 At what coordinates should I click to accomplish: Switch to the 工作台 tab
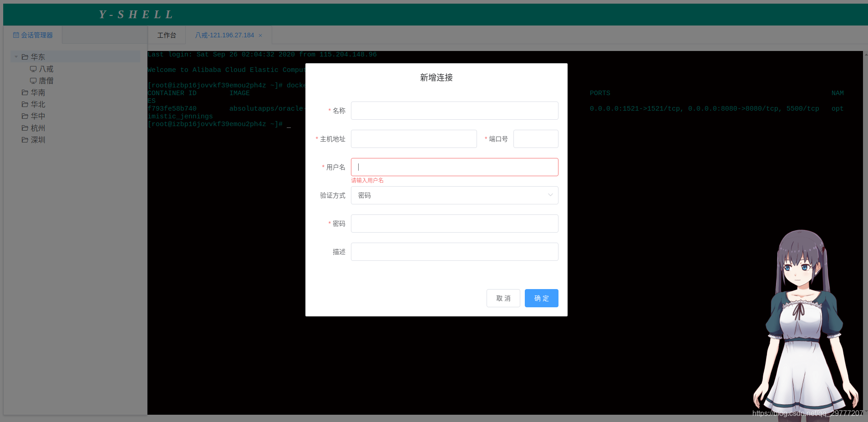coord(167,35)
